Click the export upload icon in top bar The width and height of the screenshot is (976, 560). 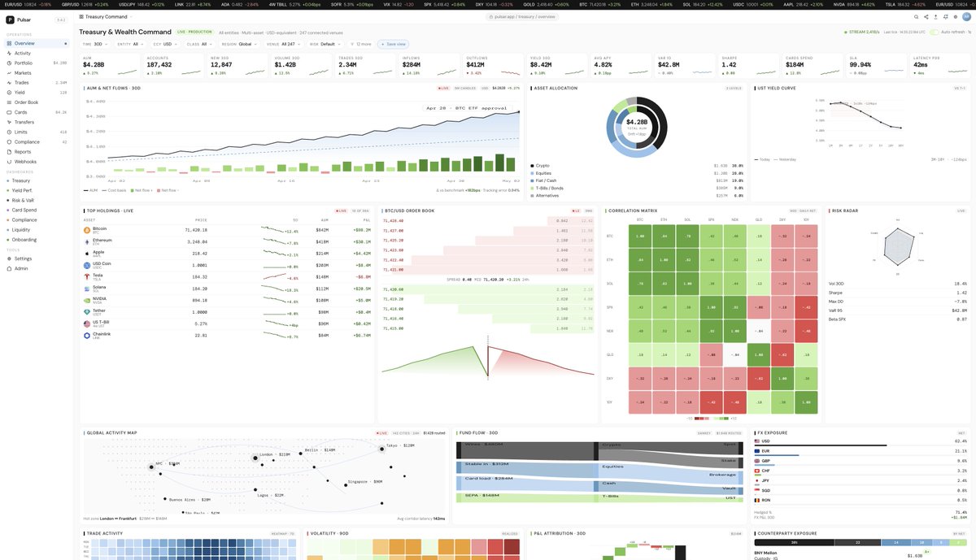tap(935, 16)
